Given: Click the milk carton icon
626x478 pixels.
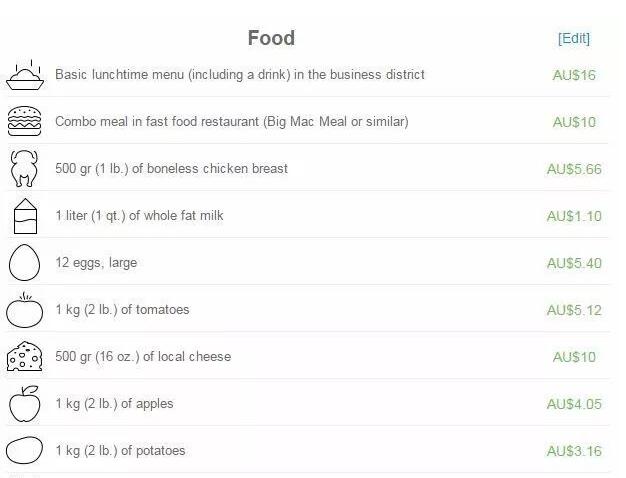Looking at the screenshot, I should [x=25, y=216].
